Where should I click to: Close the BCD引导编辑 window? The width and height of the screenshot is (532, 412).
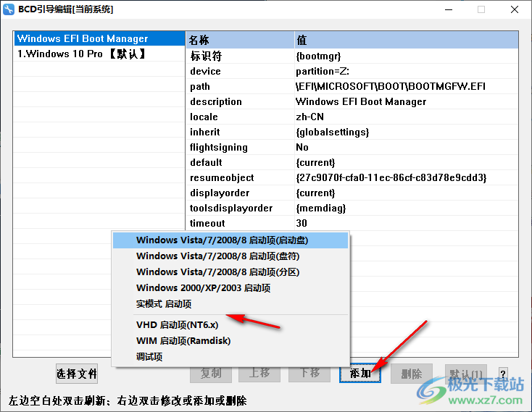coord(515,9)
